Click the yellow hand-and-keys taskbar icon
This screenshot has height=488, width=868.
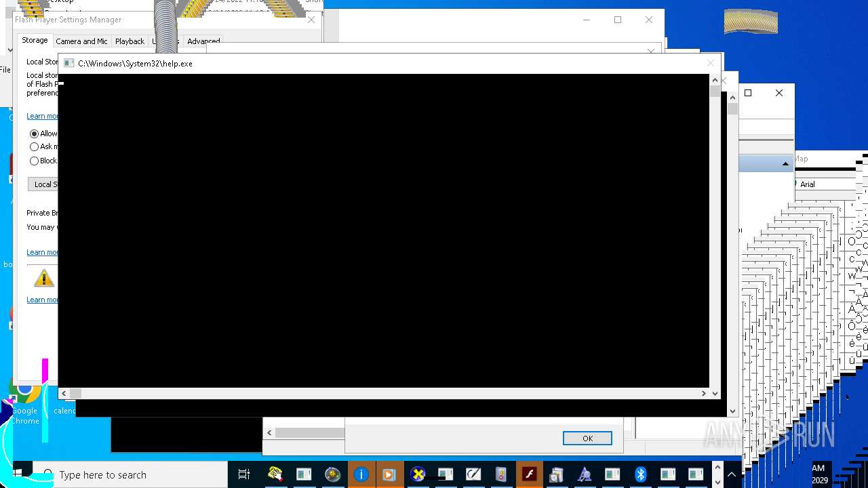(275, 474)
